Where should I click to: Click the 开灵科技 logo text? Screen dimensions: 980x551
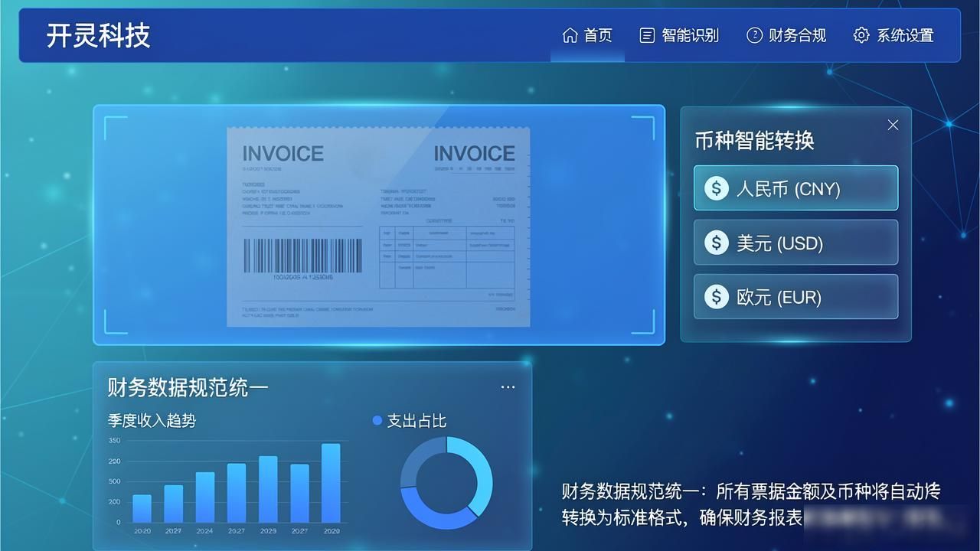[98, 35]
